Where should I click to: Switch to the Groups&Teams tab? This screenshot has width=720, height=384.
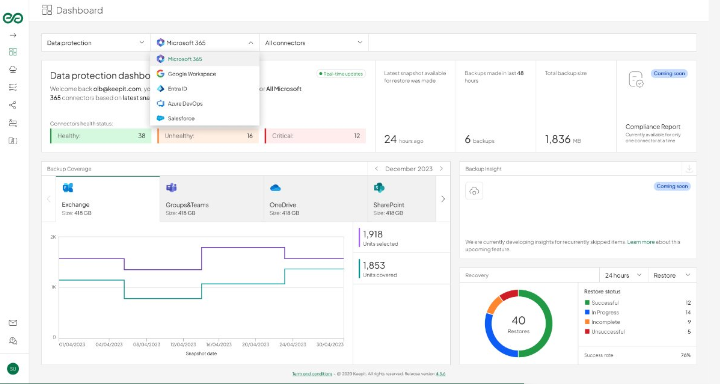coord(212,199)
